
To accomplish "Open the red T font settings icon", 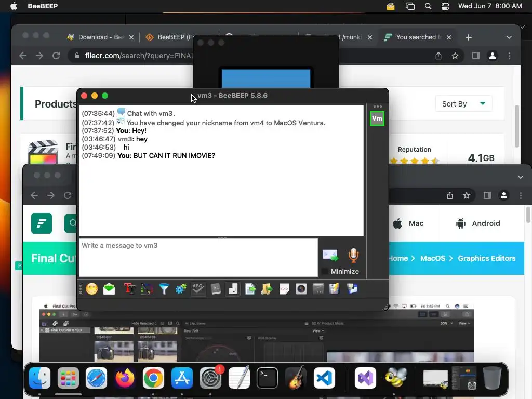I will (x=129, y=289).
